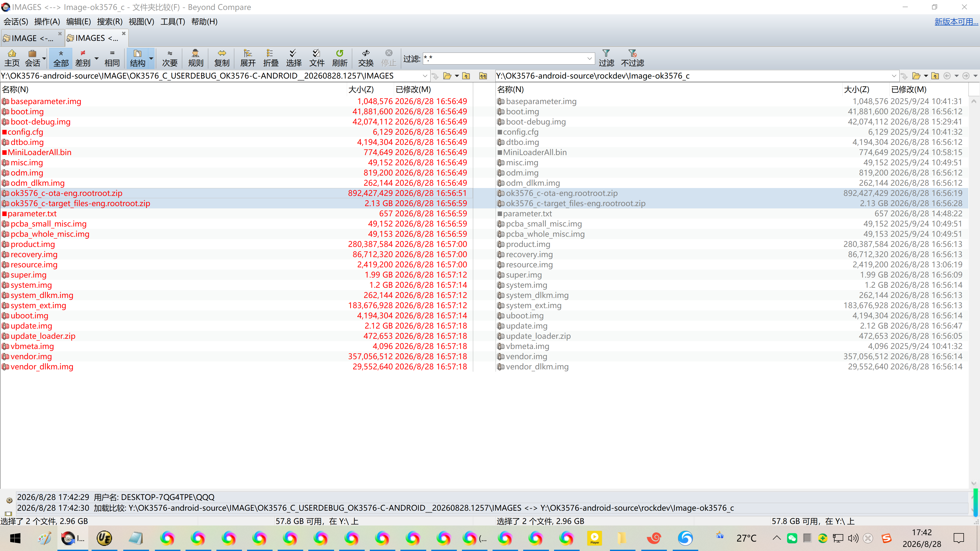Open the 编辑(E) menu

78,22
